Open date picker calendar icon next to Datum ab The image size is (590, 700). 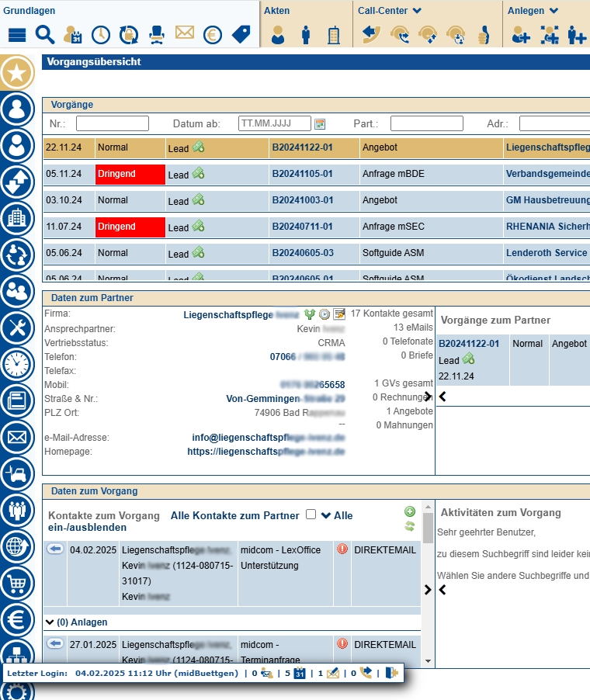(320, 124)
